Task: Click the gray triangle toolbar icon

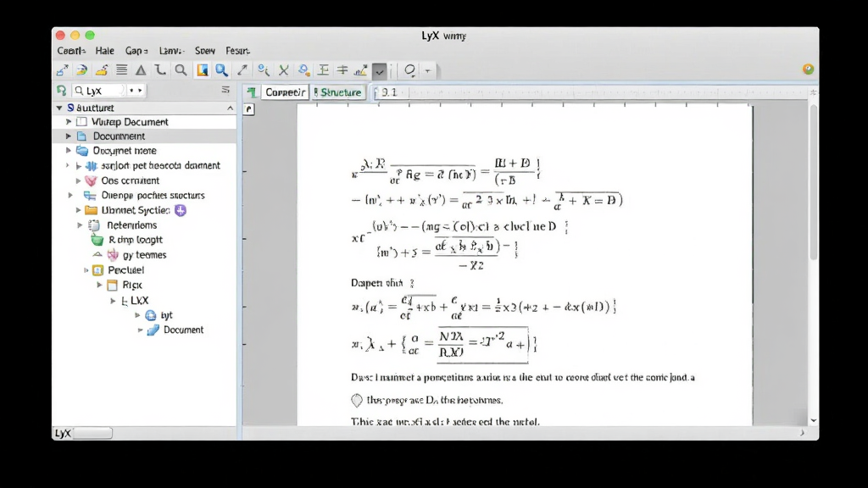Action: [x=142, y=70]
